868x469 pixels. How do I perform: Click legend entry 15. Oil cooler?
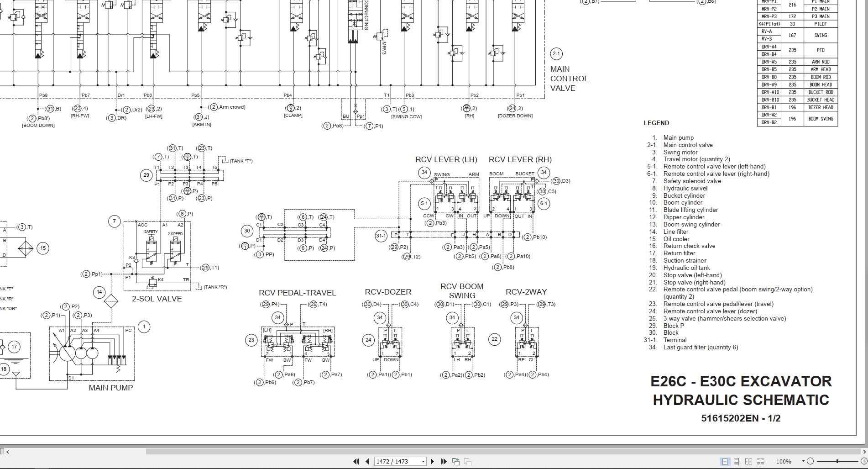669,239
